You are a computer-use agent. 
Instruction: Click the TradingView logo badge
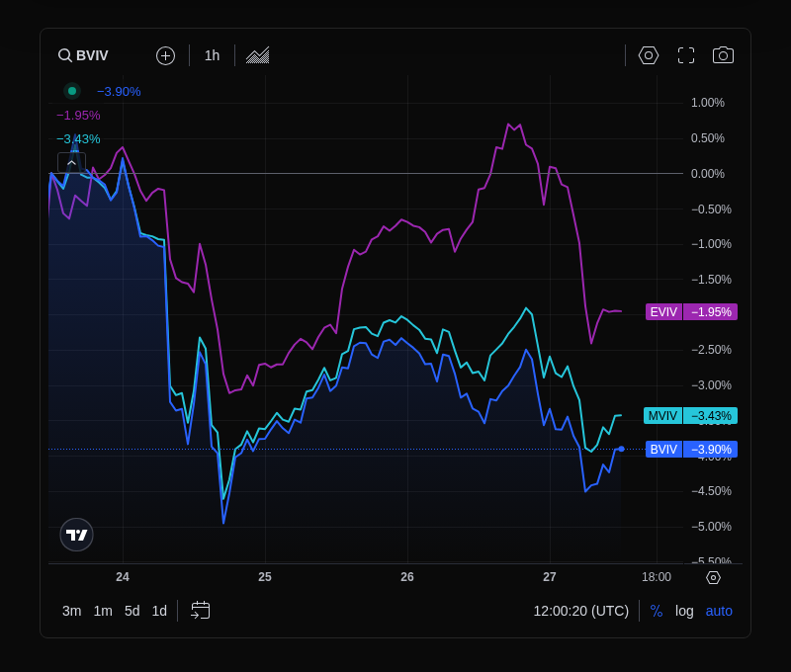coord(77,535)
